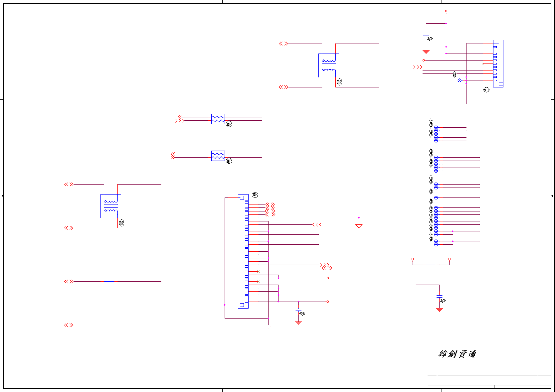Select the transformer symbol on the left side

click(111, 206)
